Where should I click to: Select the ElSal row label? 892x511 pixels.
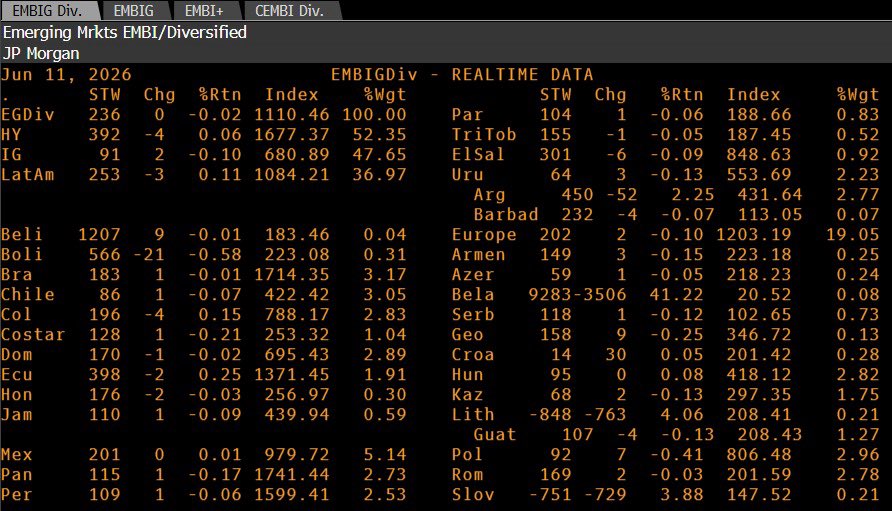pos(478,154)
